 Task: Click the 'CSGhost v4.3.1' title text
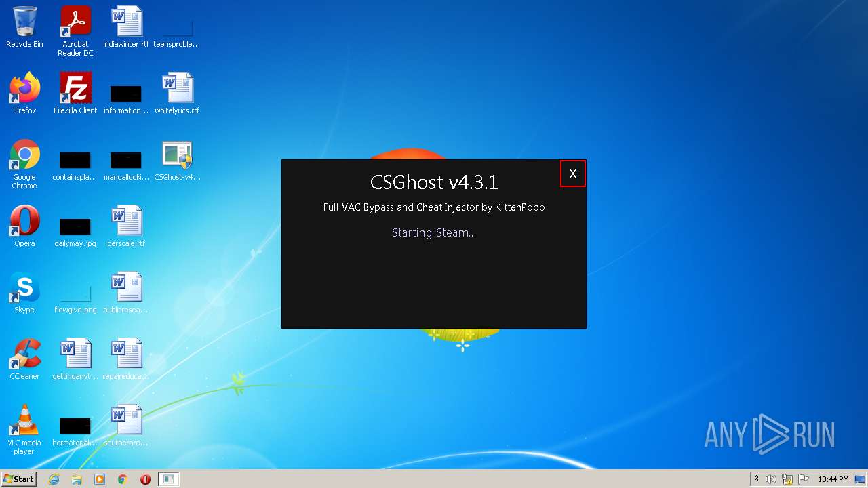pyautogui.click(x=434, y=182)
